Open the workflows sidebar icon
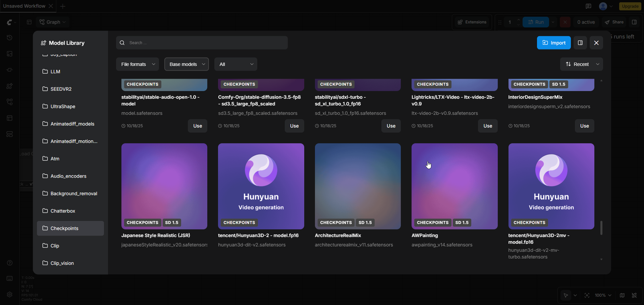 [10, 102]
